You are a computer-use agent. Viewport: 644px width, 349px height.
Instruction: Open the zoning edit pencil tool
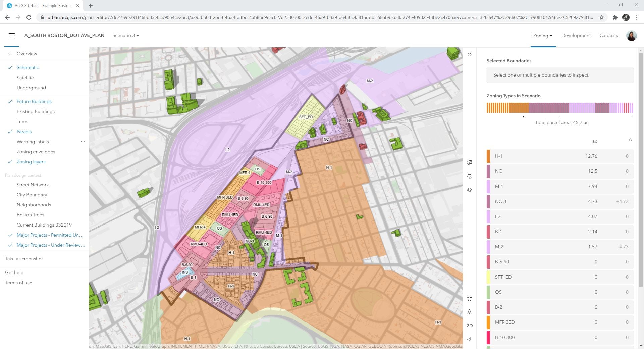470,177
